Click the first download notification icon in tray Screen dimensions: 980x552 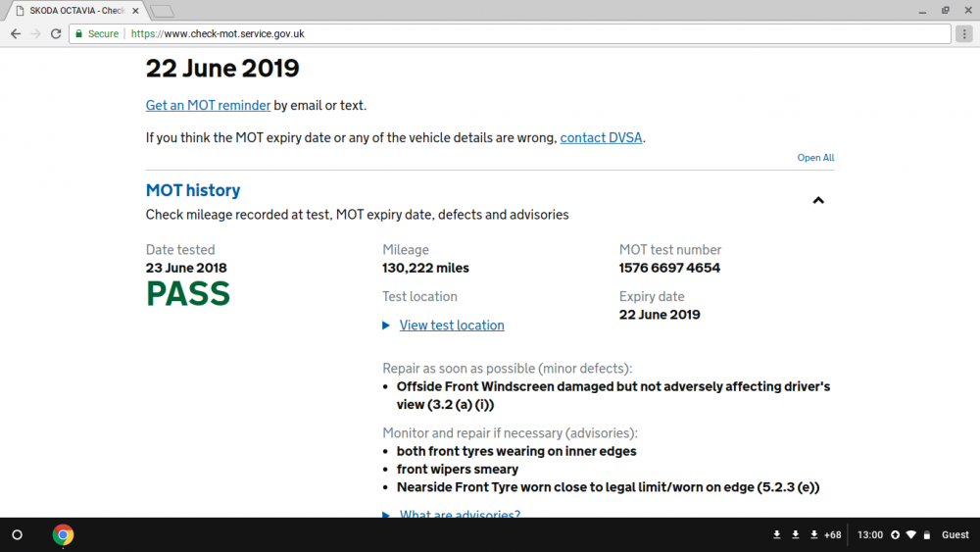[777, 535]
